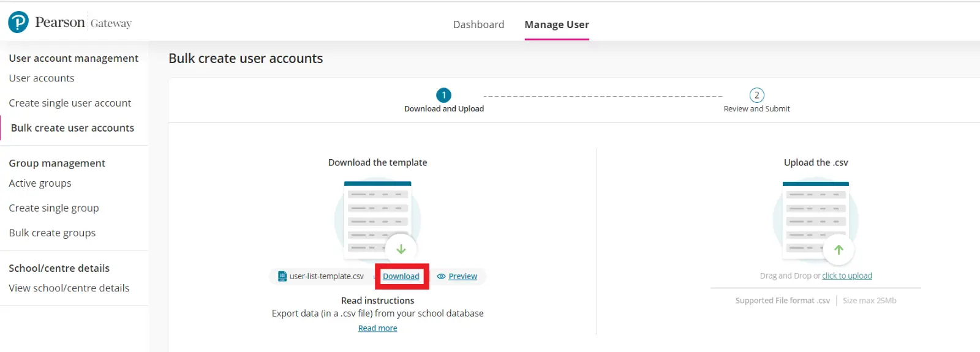Click step 2 circle Review and Submit

coord(756,95)
